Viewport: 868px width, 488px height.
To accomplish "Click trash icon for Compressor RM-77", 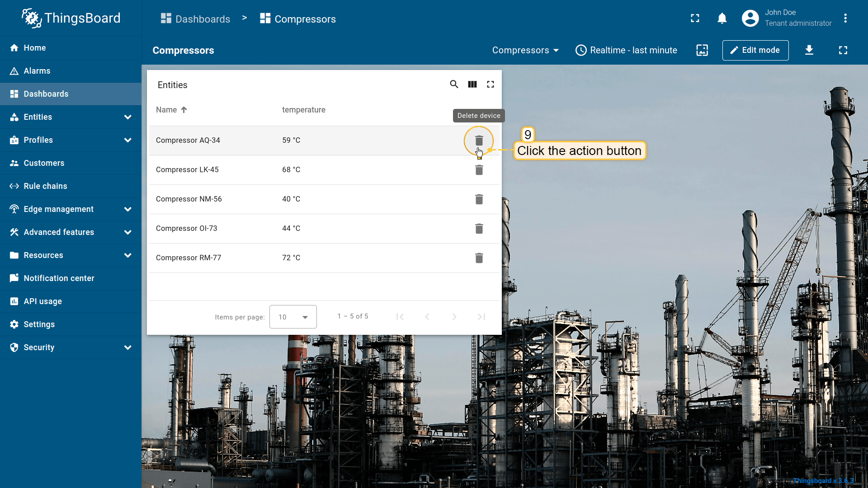I will (x=479, y=258).
